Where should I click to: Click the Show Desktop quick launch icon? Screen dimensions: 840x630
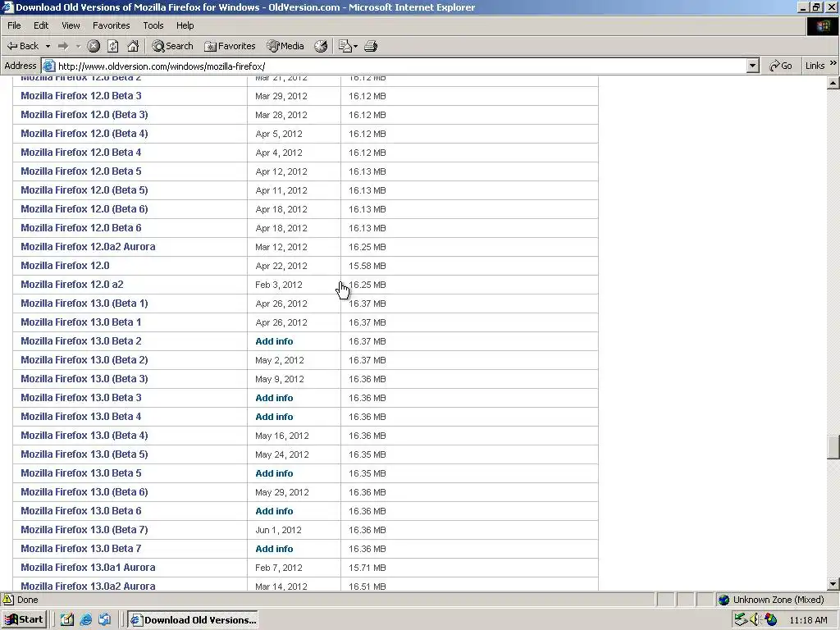pyautogui.click(x=66, y=620)
